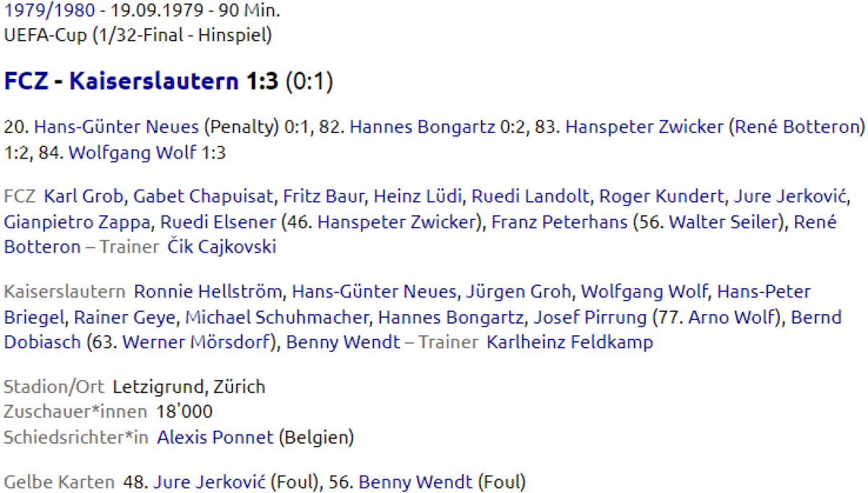View Hanspeter Zwicker in the goals line
868x493 pixels.
pos(644,128)
